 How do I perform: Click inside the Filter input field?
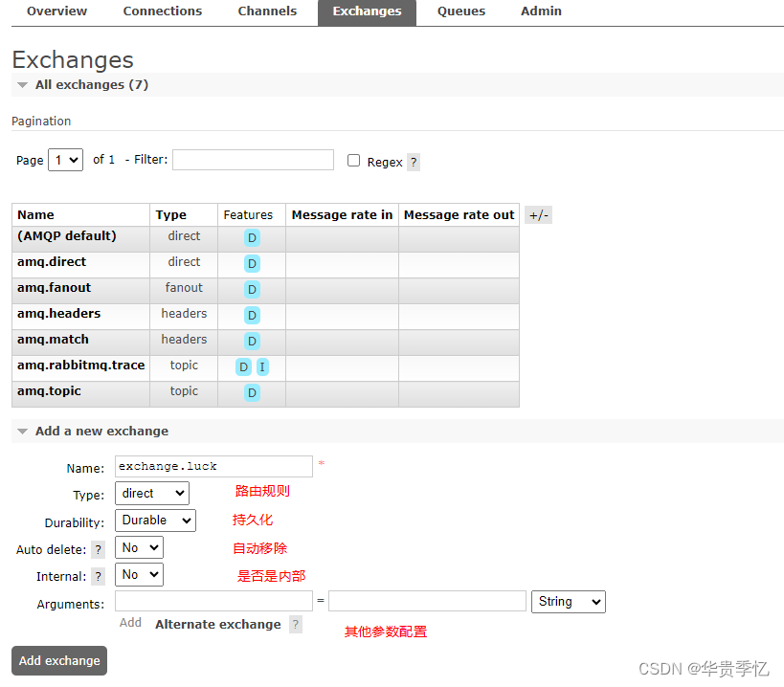[252, 160]
